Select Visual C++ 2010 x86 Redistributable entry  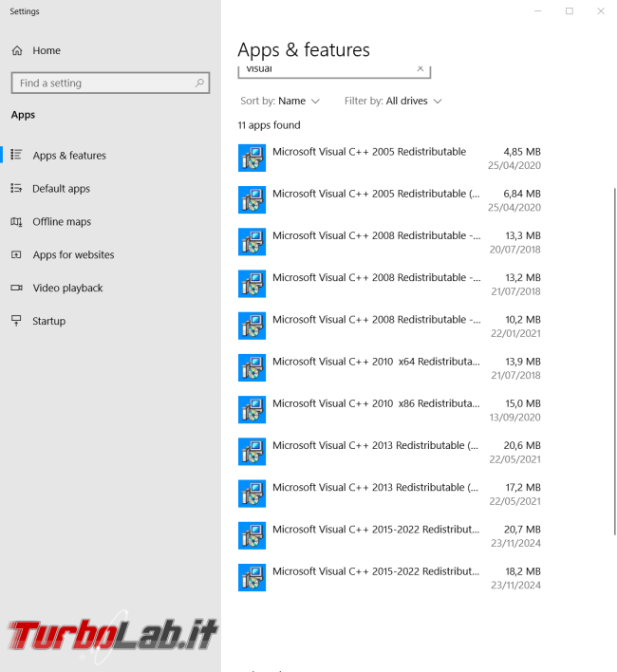(389, 410)
